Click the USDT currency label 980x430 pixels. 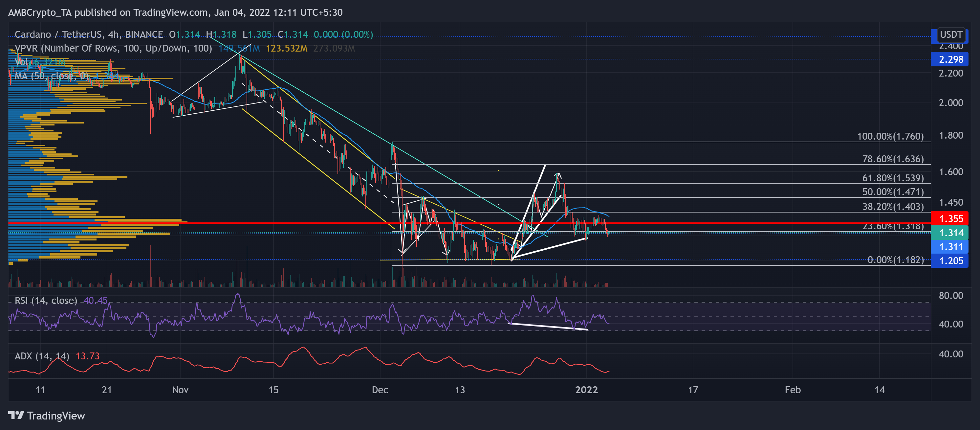point(951,34)
